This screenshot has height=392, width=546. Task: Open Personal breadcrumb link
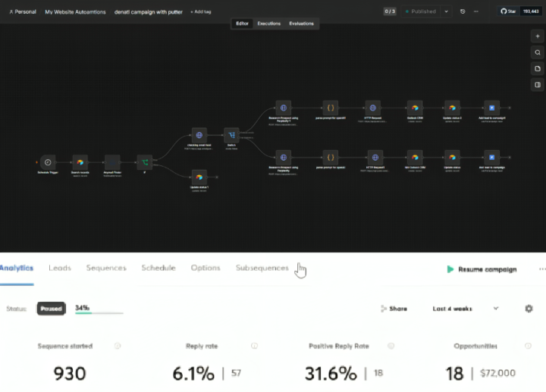click(23, 12)
